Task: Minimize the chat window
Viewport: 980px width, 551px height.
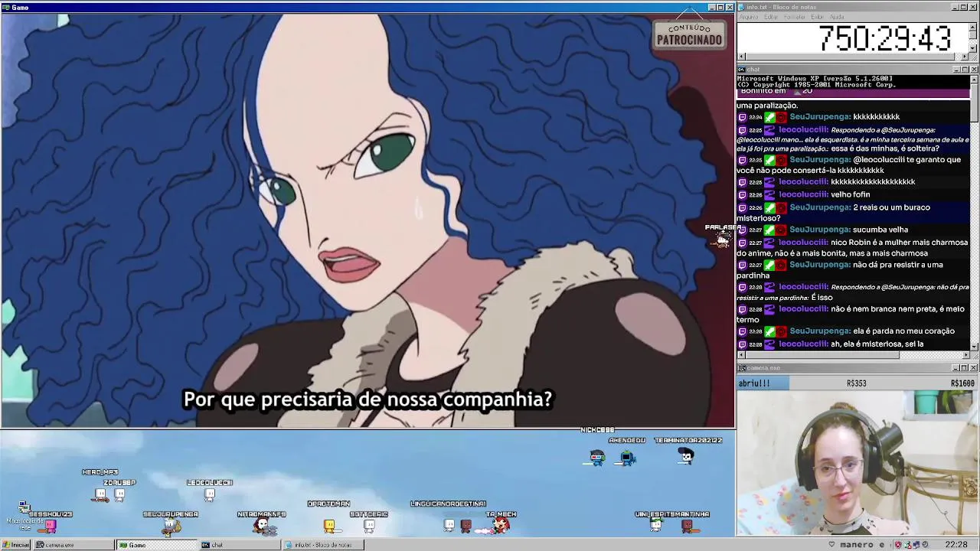Action: pyautogui.click(x=956, y=70)
